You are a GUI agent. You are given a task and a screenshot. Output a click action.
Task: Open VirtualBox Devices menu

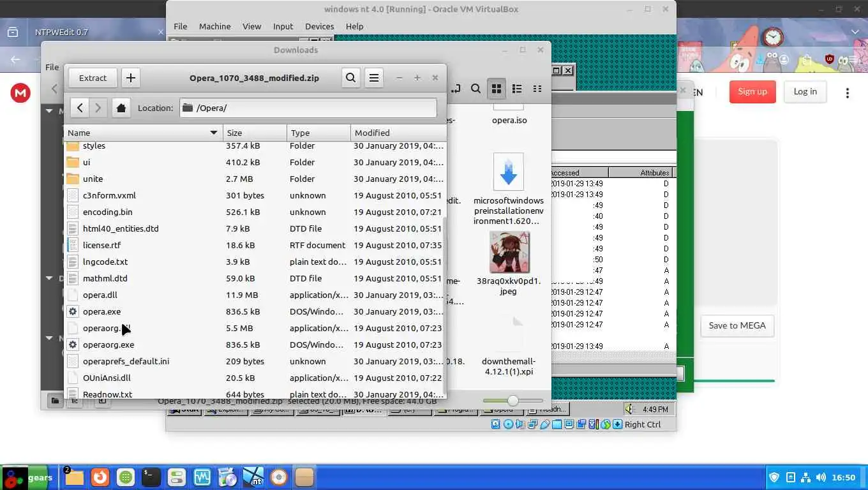click(319, 26)
